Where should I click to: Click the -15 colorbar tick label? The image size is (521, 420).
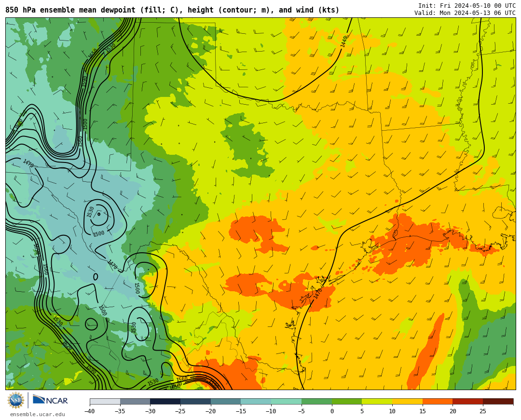point(241,411)
